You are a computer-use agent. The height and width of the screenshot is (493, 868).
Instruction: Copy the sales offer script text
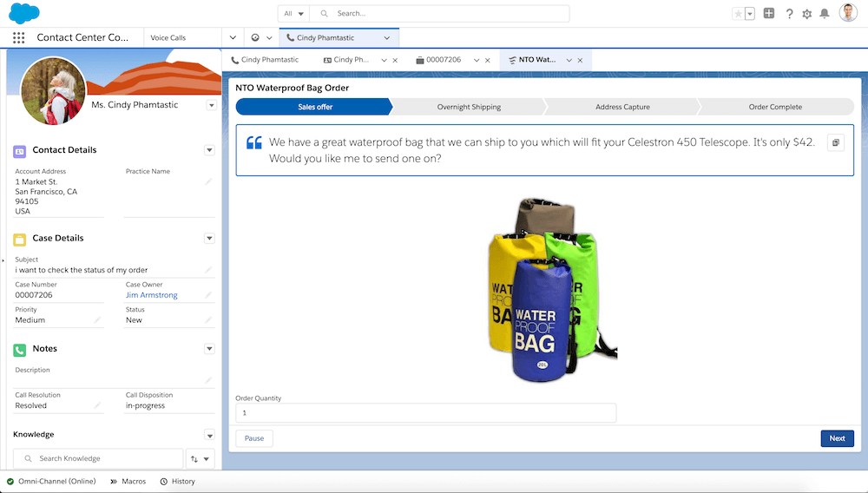tap(835, 142)
